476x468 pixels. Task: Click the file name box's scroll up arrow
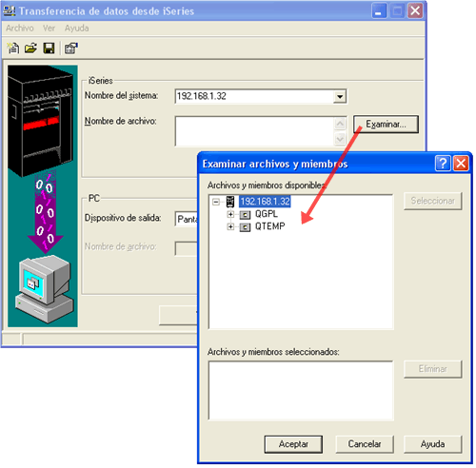[340, 124]
